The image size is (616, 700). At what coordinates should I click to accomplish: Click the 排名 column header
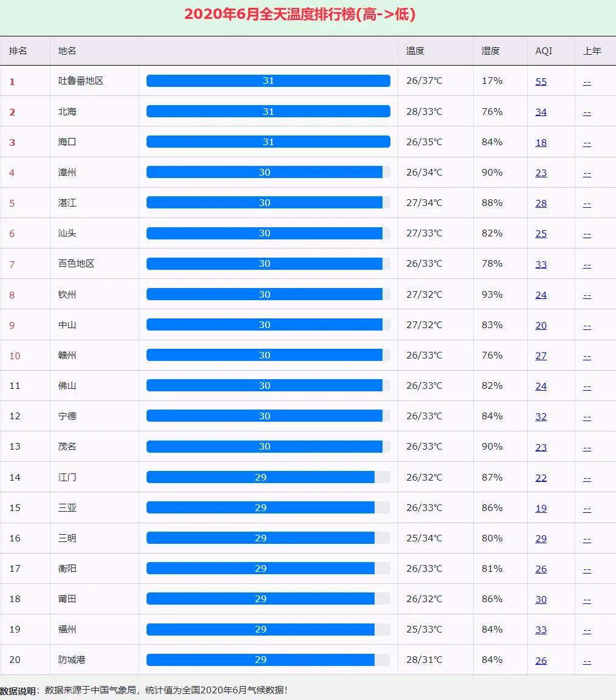(18, 51)
